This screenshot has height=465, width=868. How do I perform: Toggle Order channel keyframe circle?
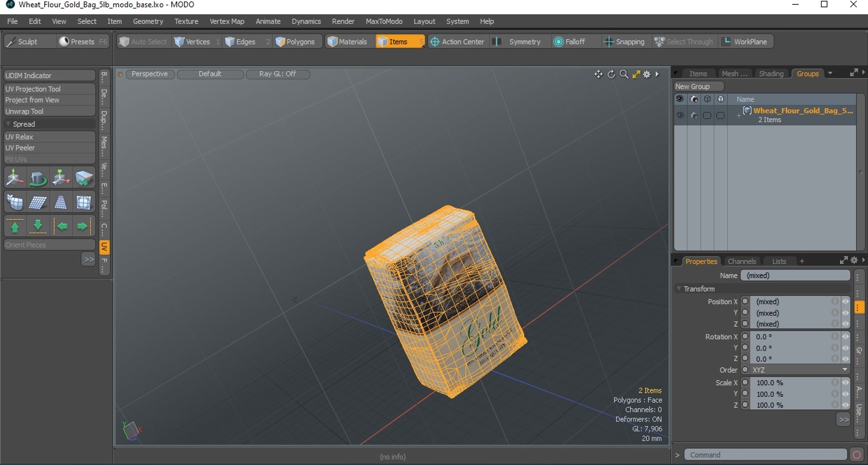pos(745,370)
